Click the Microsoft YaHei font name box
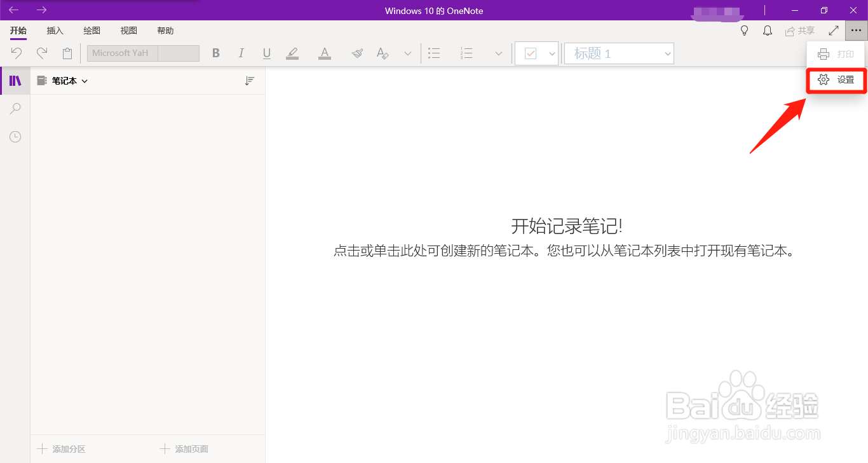The image size is (868, 463). [x=123, y=53]
